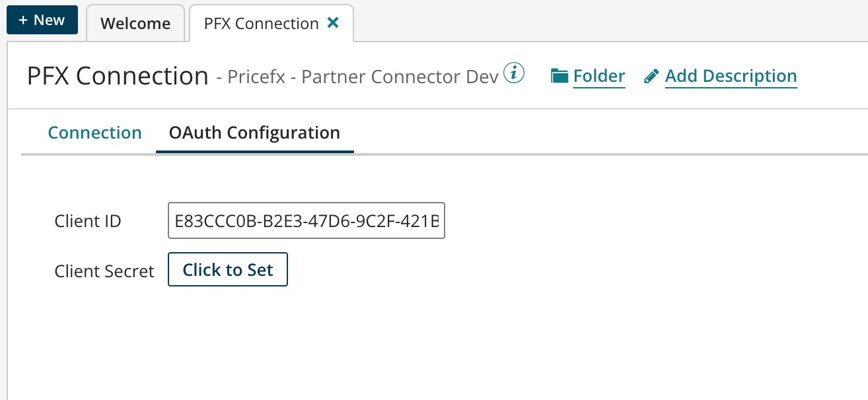Click the New button

42,20
